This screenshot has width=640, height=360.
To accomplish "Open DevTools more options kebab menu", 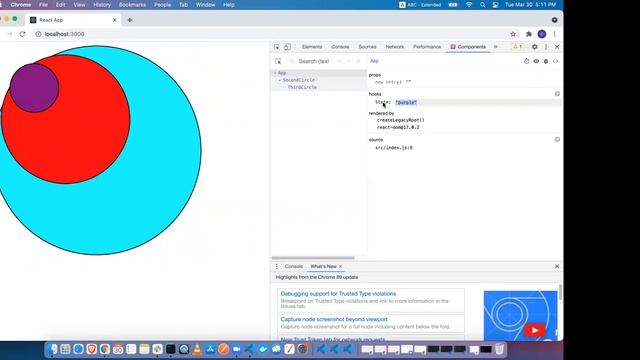I will 546,47.
